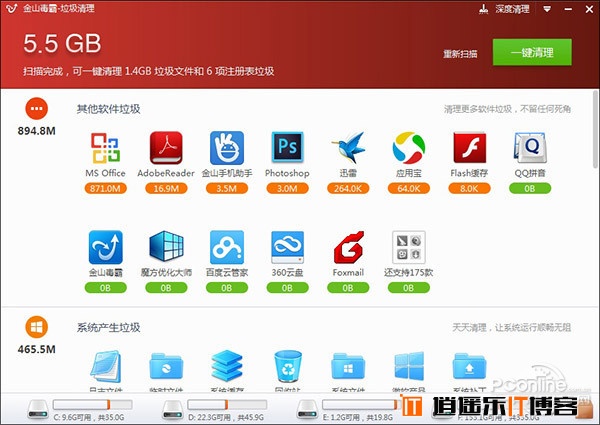Click the 264.0K size badge

348,188
